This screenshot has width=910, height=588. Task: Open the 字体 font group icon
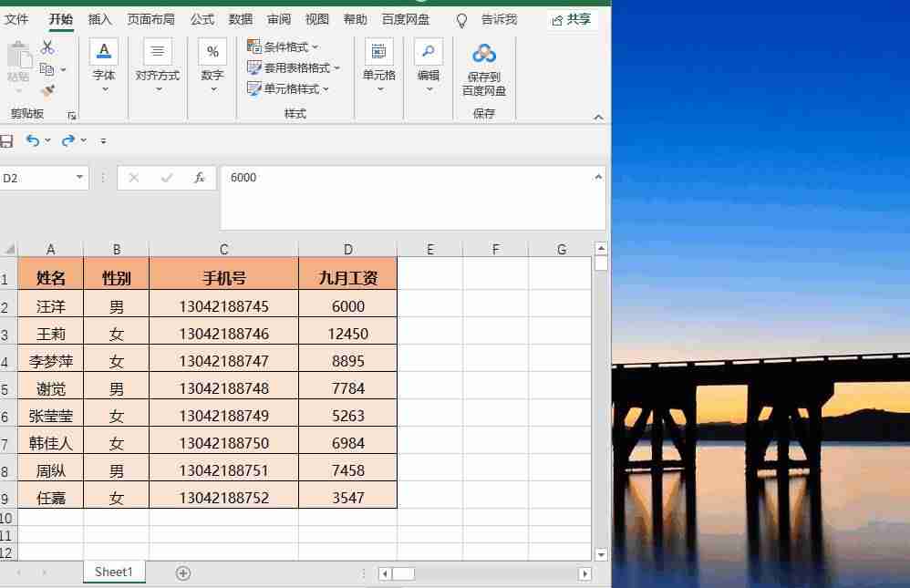104,52
